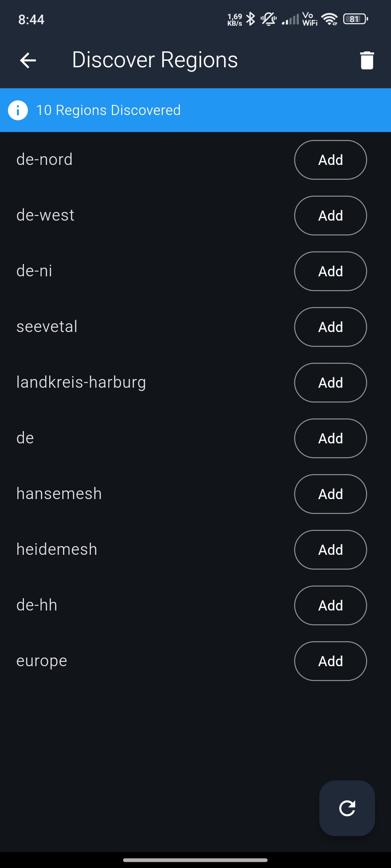Go back using the arrow icon

[28, 60]
